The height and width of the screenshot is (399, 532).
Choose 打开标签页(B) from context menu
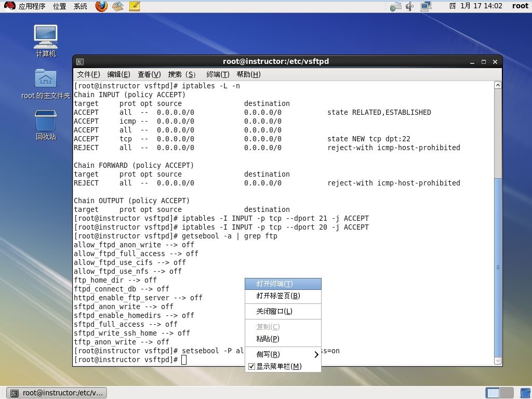click(x=283, y=296)
